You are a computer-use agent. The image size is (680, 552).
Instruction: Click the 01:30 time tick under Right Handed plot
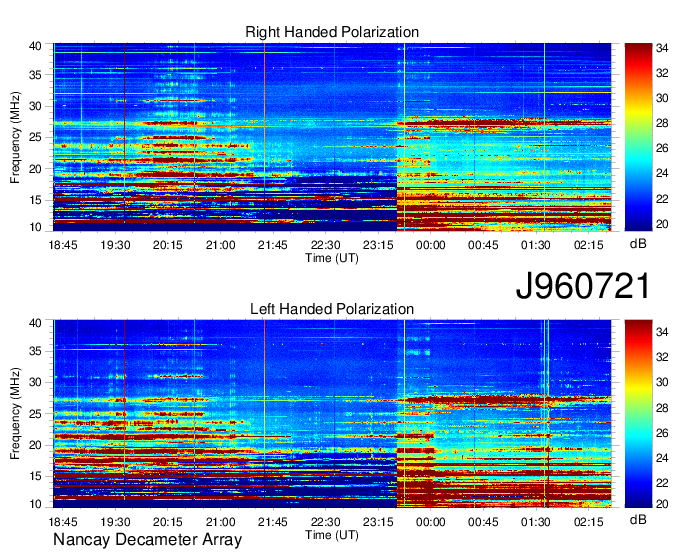click(536, 245)
